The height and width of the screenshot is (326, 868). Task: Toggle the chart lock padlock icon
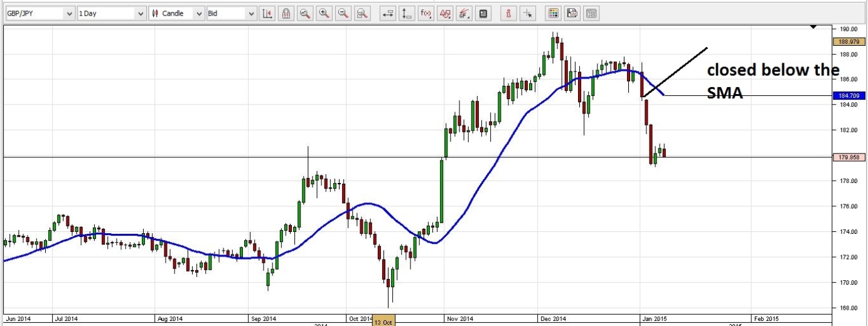point(286,13)
